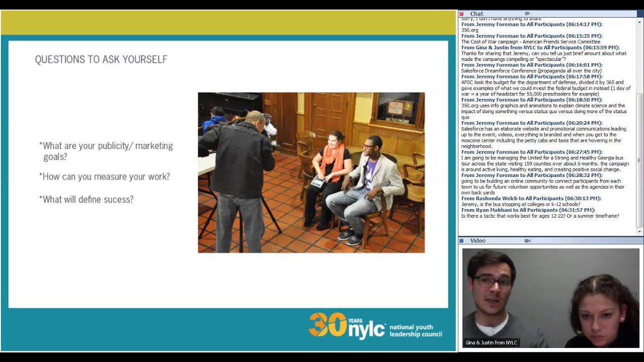Click the interview photo on the slide
The image size is (644, 362).
(311, 172)
